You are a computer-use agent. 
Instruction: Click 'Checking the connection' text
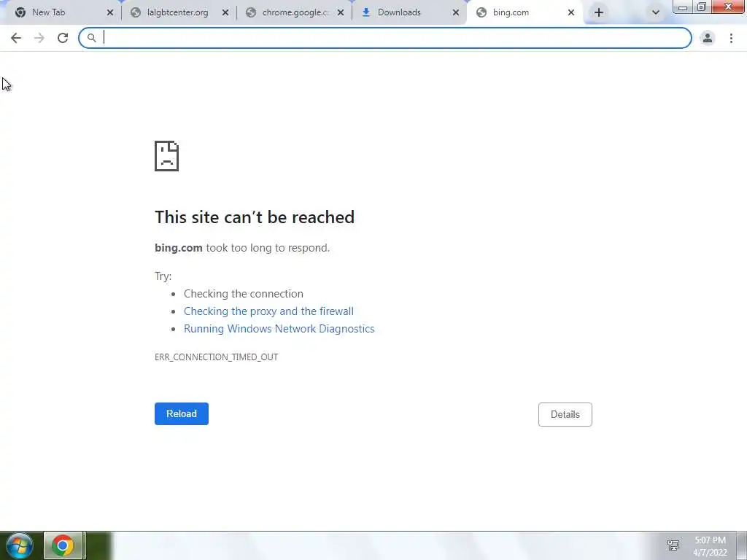(244, 294)
